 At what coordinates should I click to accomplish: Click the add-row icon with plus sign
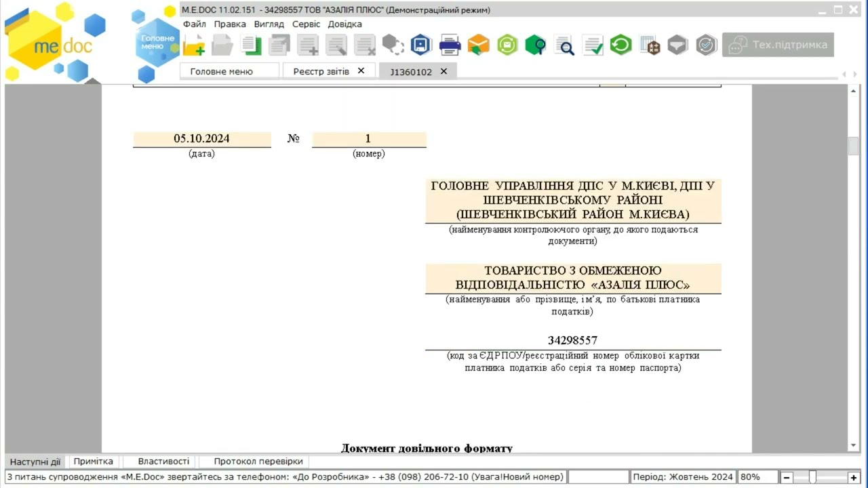click(308, 45)
